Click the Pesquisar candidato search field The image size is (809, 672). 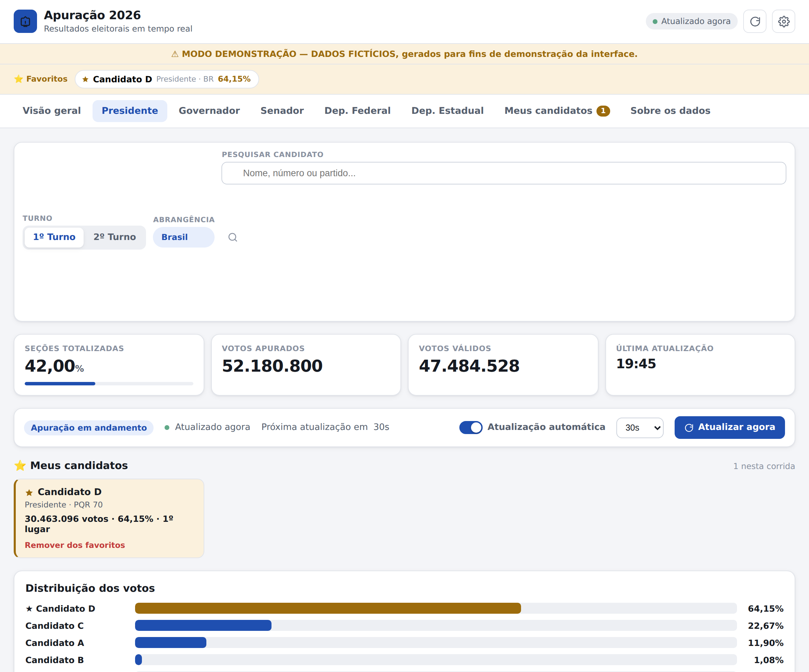coord(504,173)
